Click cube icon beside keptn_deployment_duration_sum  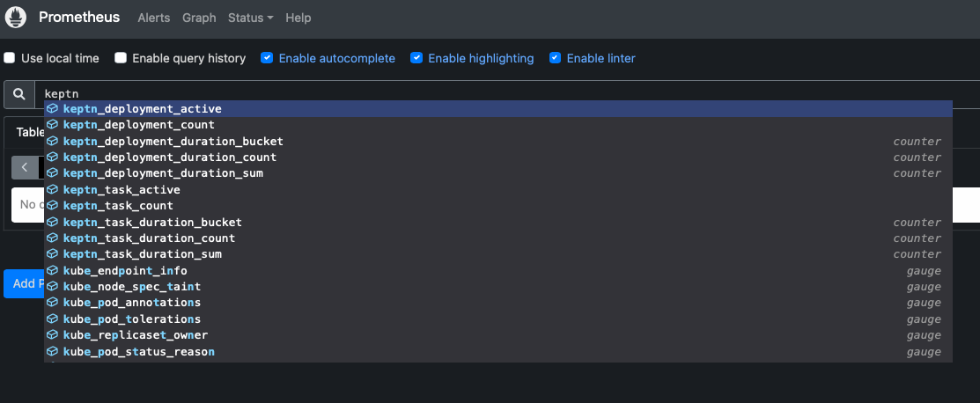coord(53,173)
